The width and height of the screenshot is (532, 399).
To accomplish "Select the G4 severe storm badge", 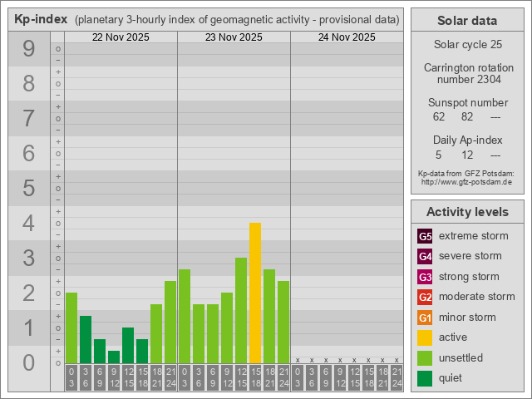I will point(425,256).
